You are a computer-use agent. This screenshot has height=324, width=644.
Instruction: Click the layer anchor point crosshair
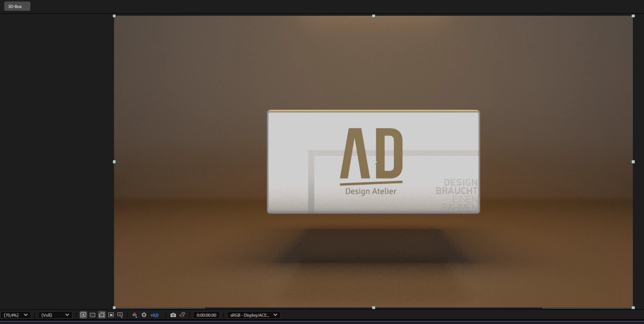pos(374,162)
